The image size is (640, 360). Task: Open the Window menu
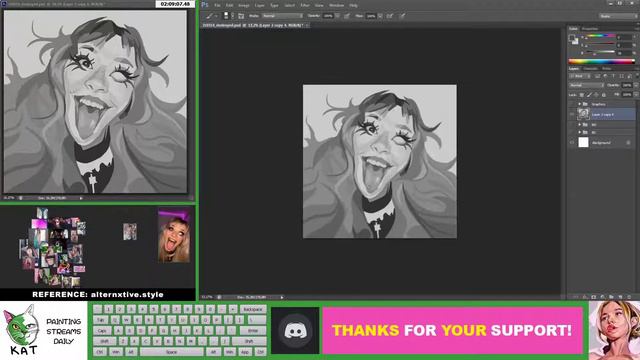(x=336, y=5)
